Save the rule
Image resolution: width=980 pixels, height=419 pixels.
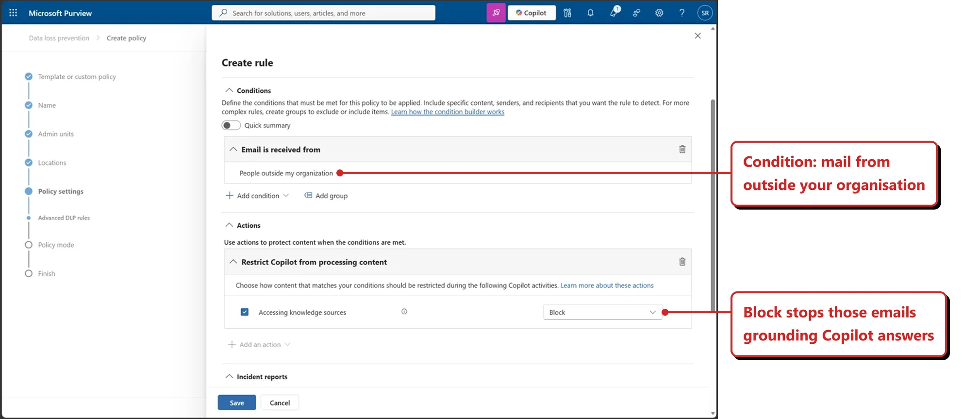click(237, 402)
